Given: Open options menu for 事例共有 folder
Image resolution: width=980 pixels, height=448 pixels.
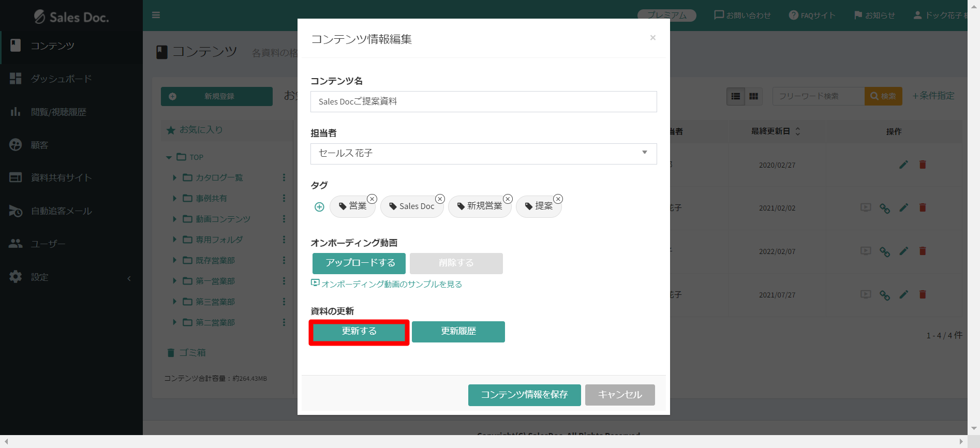Looking at the screenshot, I should coord(284,198).
